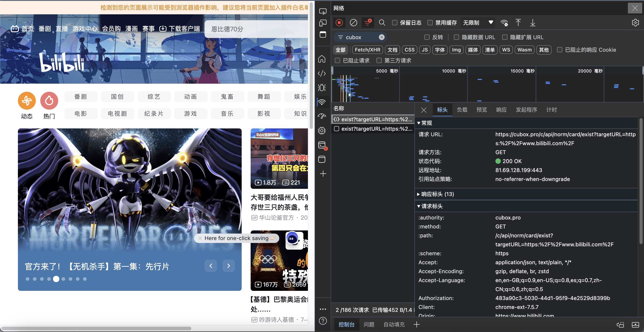Viewport: 644px width, 332px height.
Task: Filter requests by JS type
Action: tap(425, 50)
